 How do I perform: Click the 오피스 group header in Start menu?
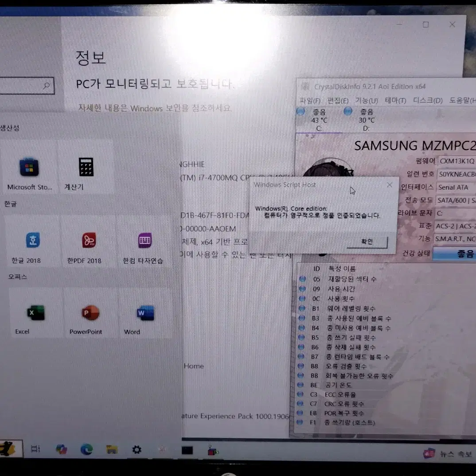(18, 277)
